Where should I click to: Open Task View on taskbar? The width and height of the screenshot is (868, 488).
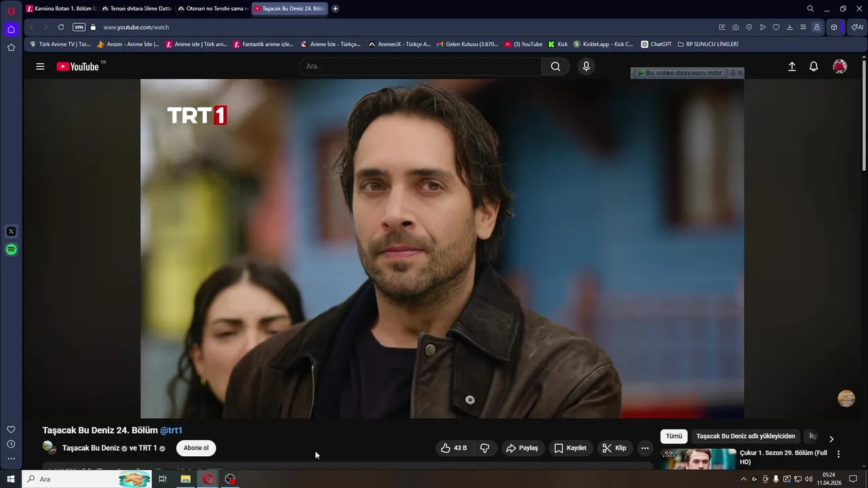click(163, 479)
